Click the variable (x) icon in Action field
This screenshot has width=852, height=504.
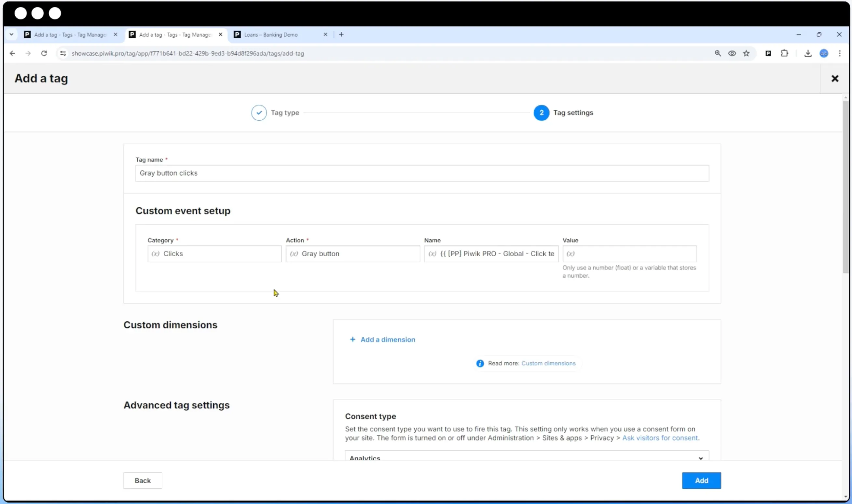tap(294, 254)
